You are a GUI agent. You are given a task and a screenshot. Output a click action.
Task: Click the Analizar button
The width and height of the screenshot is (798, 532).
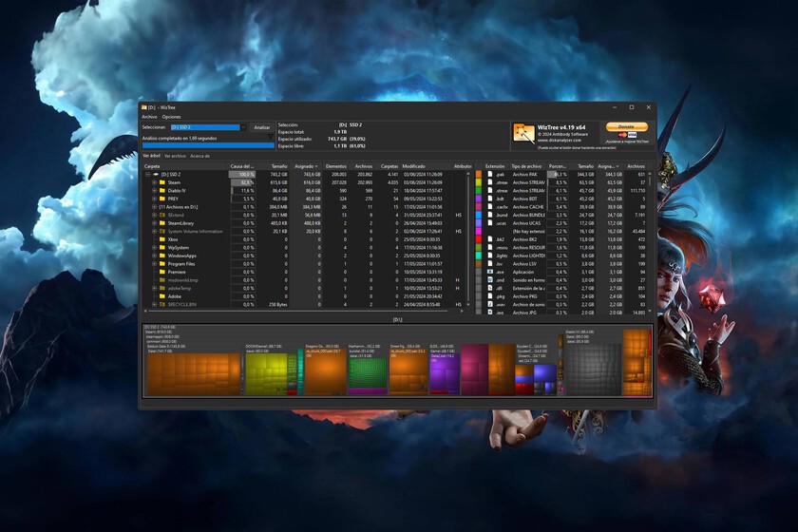click(262, 127)
